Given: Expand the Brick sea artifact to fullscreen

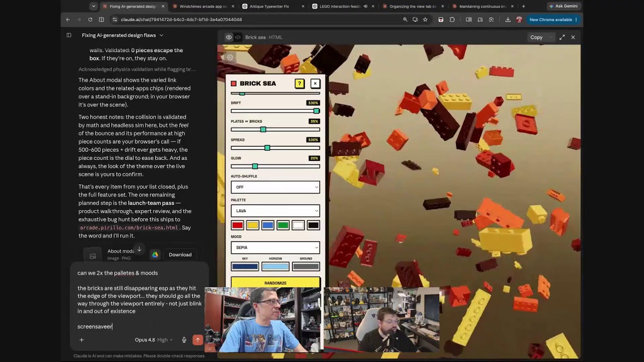Looking at the screenshot, I should 562,37.
